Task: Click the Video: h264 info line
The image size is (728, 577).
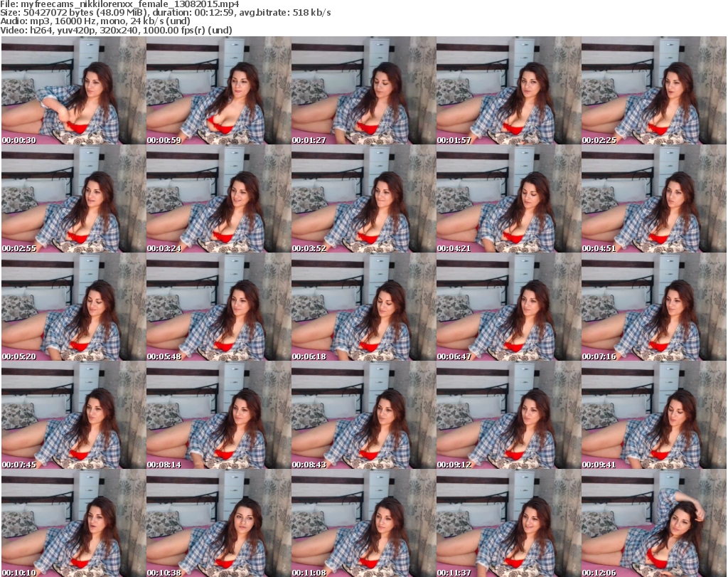Action: tap(116, 30)
